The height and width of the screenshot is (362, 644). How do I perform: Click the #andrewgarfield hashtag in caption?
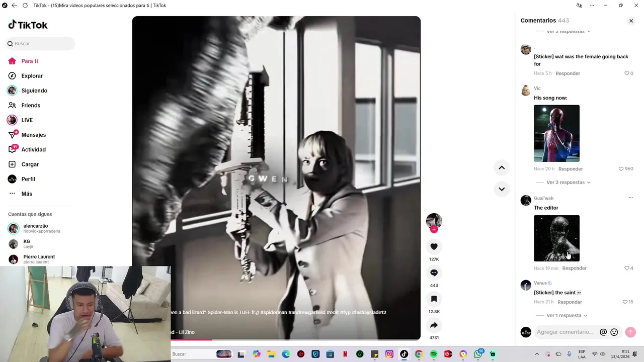tap(307, 312)
